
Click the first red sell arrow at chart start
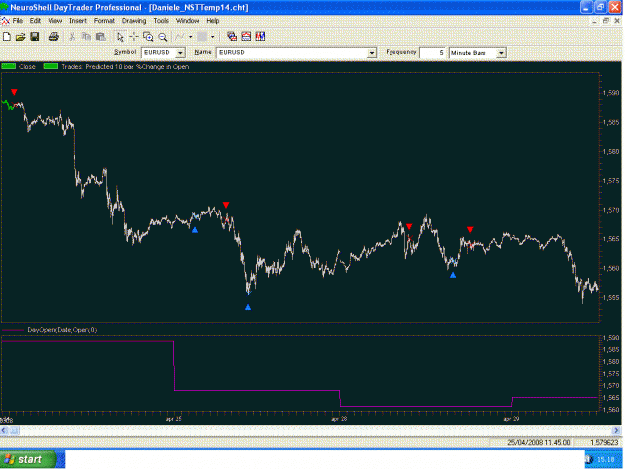click(14, 92)
